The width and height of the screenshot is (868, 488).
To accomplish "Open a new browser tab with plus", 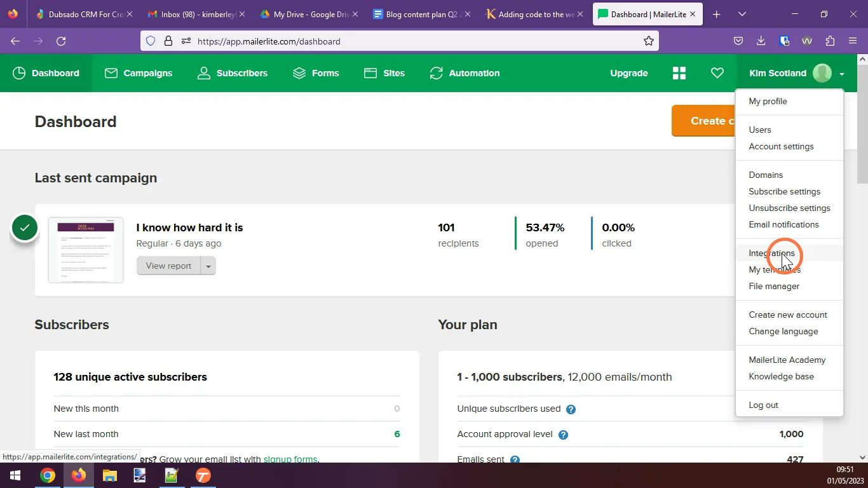I will (716, 14).
